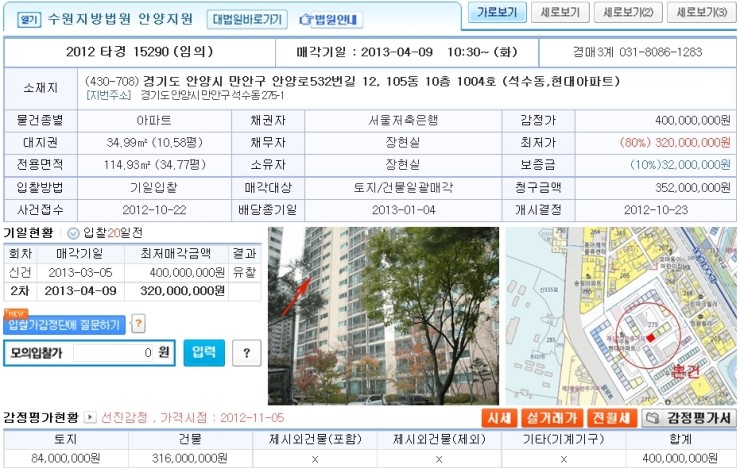The image size is (740, 472).
Task: Select the 경매3계 phone number text
Action: 638,52
